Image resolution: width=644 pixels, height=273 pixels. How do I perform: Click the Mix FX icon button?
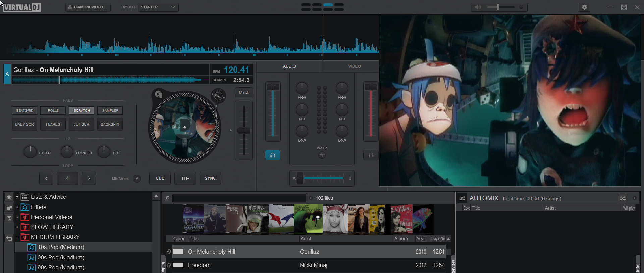click(322, 155)
